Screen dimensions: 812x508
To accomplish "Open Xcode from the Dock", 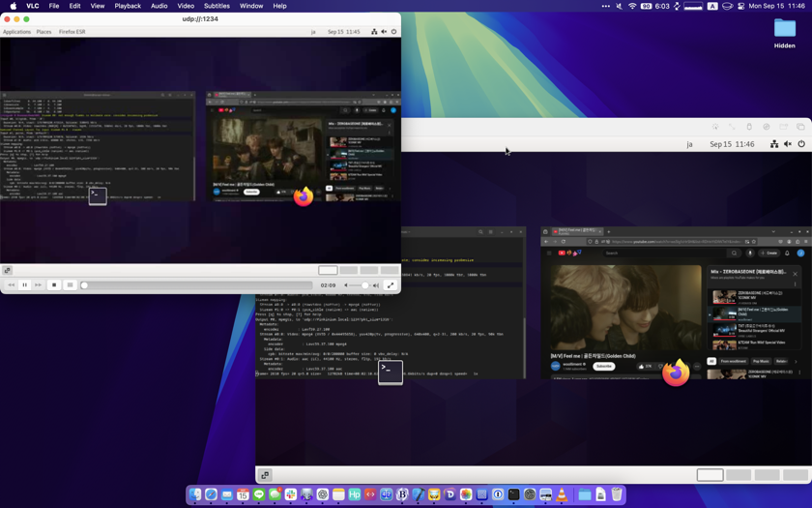I will 418,494.
